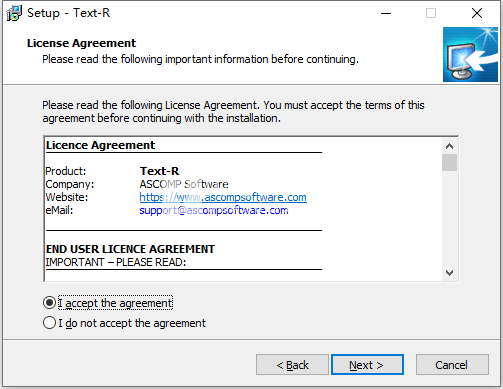Click the "Setup - Text-R" title bar text

68,13
